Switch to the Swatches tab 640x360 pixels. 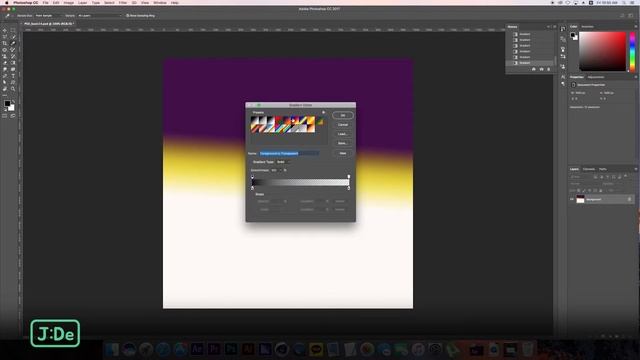587,27
